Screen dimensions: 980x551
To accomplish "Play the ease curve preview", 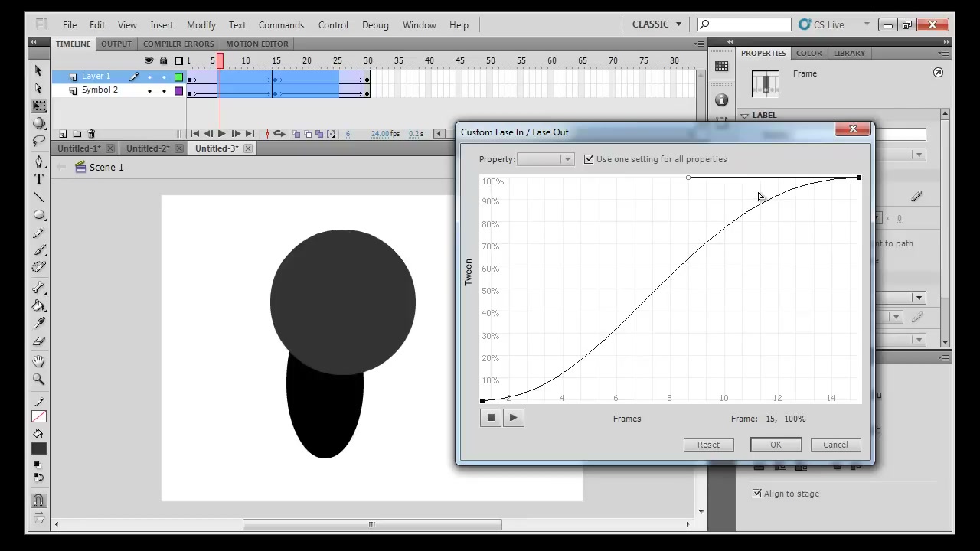I will 513,418.
